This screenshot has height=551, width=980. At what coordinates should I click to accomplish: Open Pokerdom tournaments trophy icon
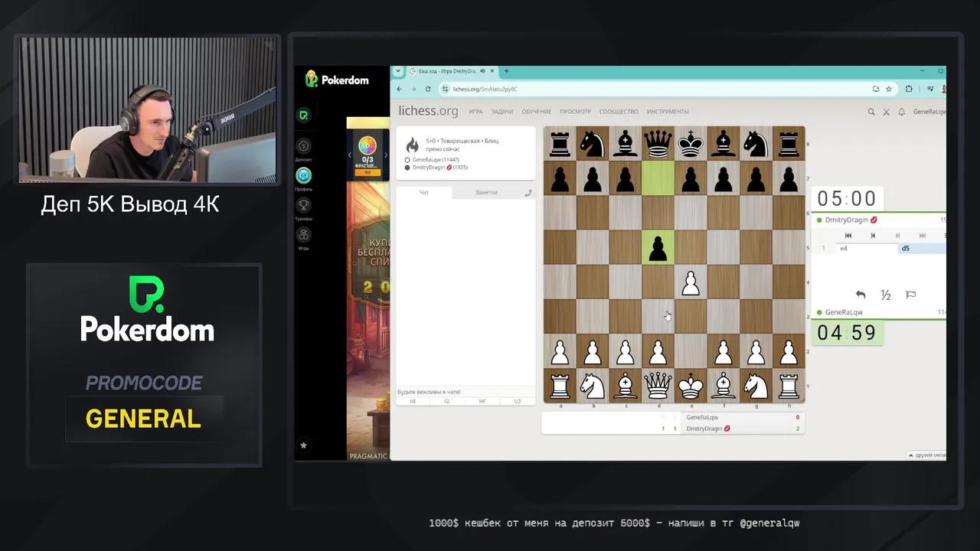coord(304,205)
